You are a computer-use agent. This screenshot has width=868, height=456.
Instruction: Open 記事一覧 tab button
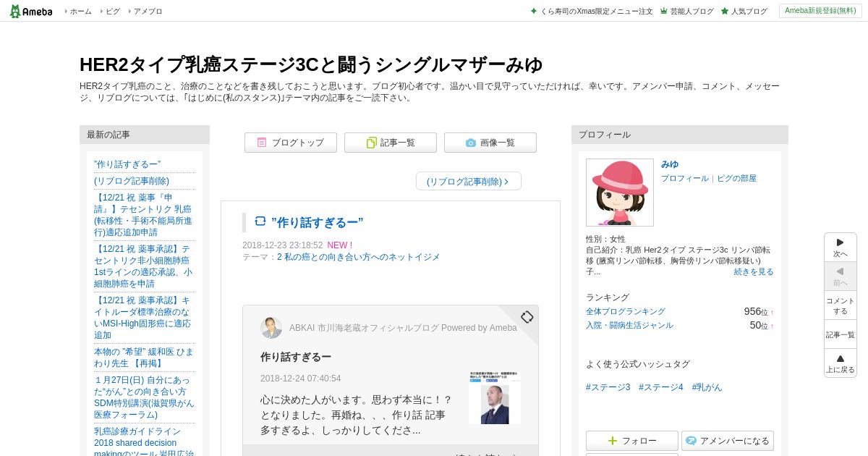391,143
